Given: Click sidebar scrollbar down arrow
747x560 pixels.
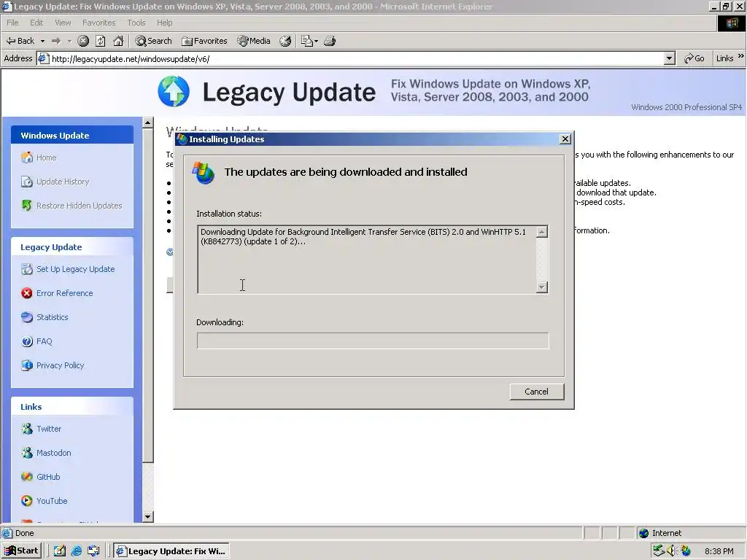Looking at the screenshot, I should (x=147, y=517).
